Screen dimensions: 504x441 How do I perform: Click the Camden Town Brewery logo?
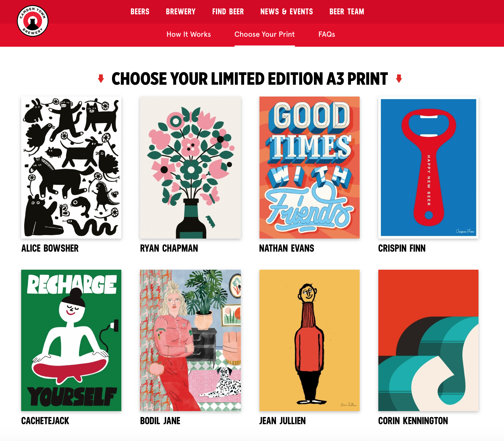click(x=33, y=21)
